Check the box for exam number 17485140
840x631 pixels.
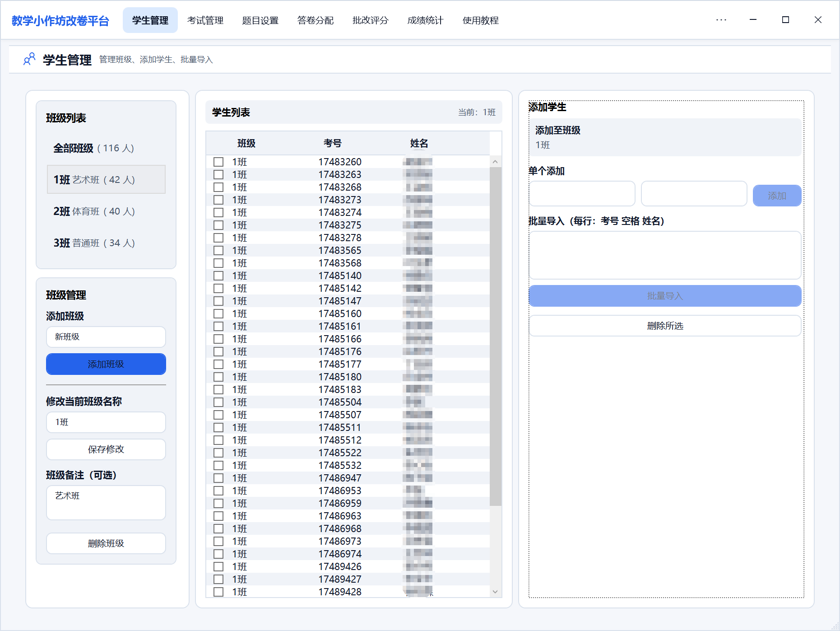pyautogui.click(x=218, y=276)
